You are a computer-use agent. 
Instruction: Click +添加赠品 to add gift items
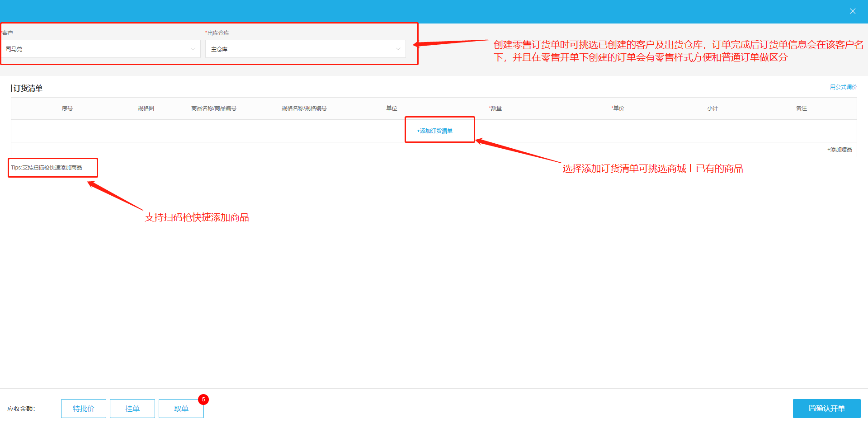pos(839,149)
